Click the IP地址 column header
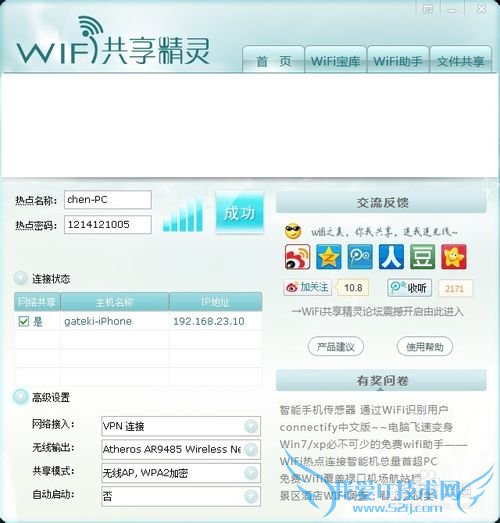 point(215,302)
